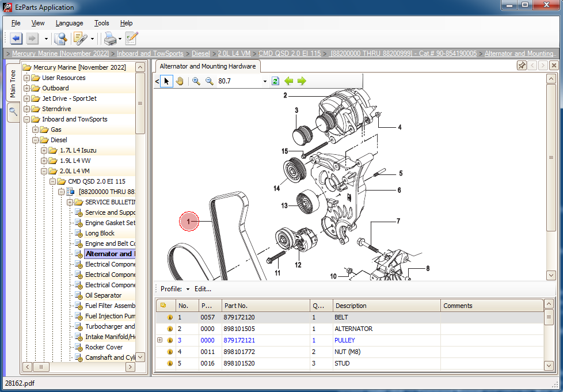
Task: Open the notes checklist pencil icon
Action: (x=131, y=39)
